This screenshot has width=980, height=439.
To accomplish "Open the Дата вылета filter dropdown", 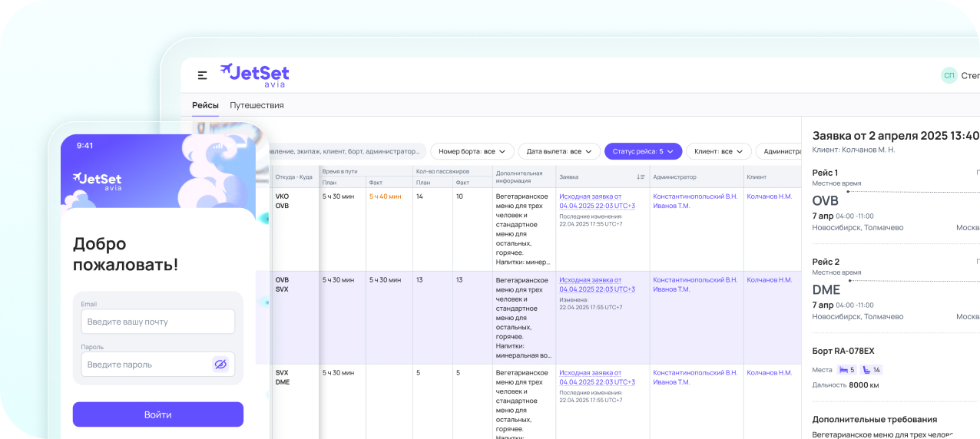I will pos(558,151).
